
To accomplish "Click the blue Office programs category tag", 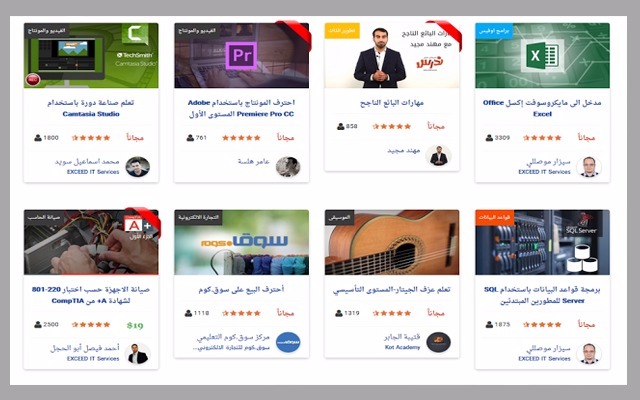I will 494,31.
